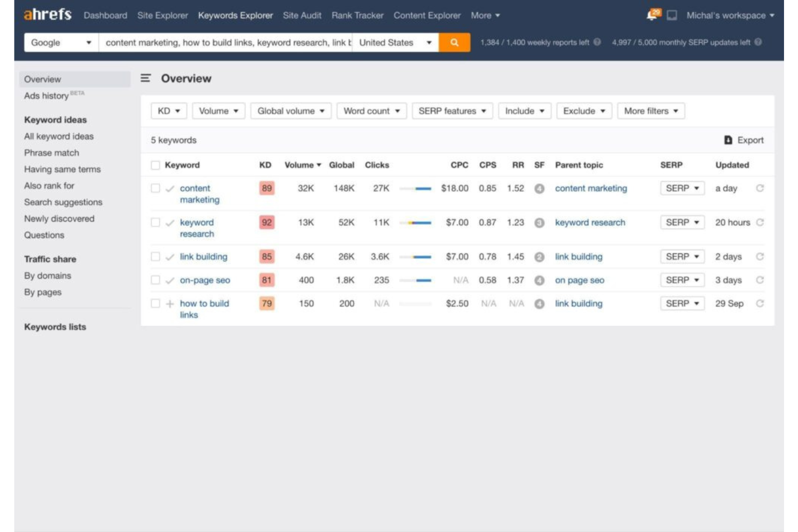This screenshot has height=532, width=798.
Task: Refresh the on-page seo row
Action: tap(760, 280)
